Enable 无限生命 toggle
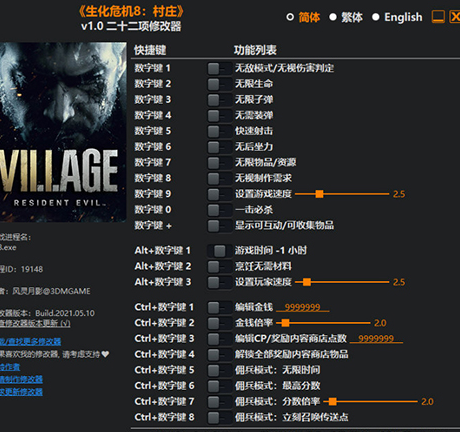This screenshot has height=432, width=460. (219, 84)
